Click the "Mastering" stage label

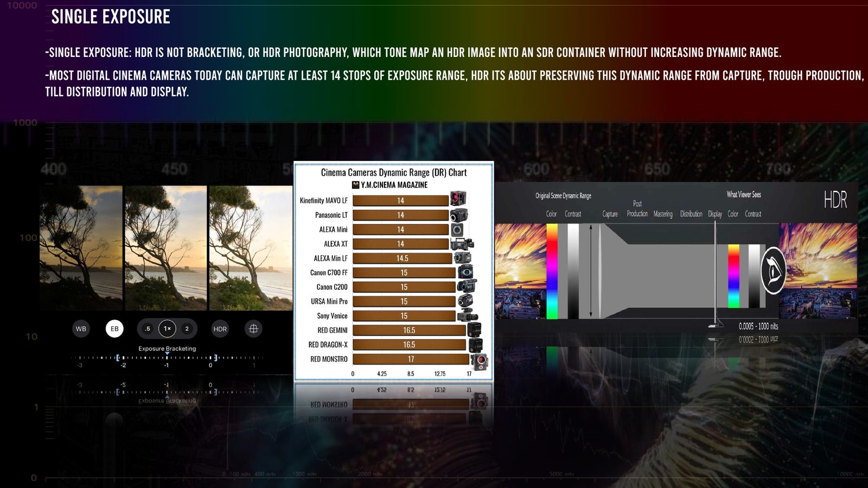[x=663, y=214]
